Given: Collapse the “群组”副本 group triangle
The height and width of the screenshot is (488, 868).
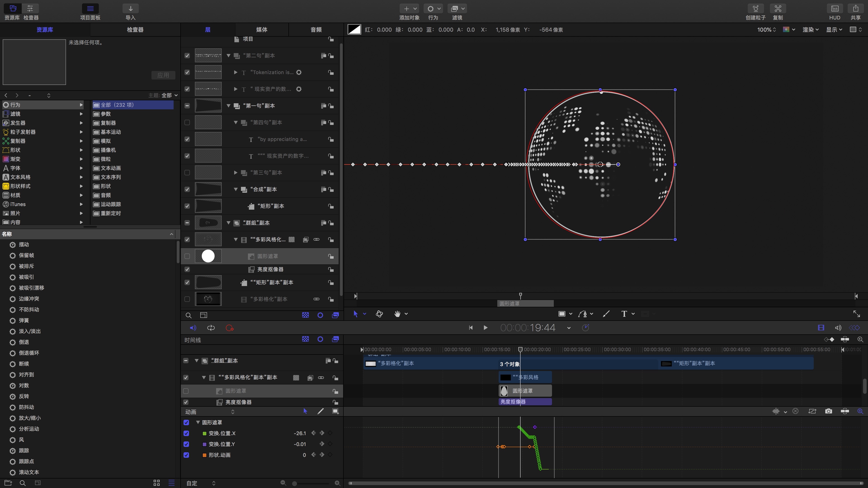Looking at the screenshot, I should click(229, 223).
